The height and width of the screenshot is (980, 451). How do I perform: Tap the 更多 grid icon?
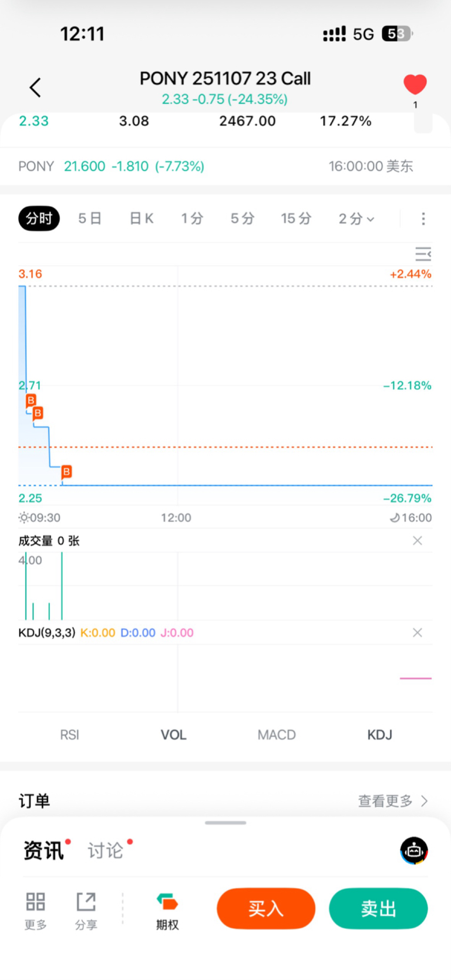tap(35, 901)
